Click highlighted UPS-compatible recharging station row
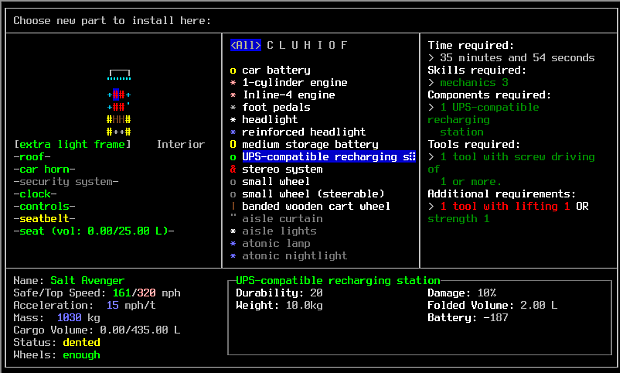Viewport: 620px width, 373px height. 329,157
